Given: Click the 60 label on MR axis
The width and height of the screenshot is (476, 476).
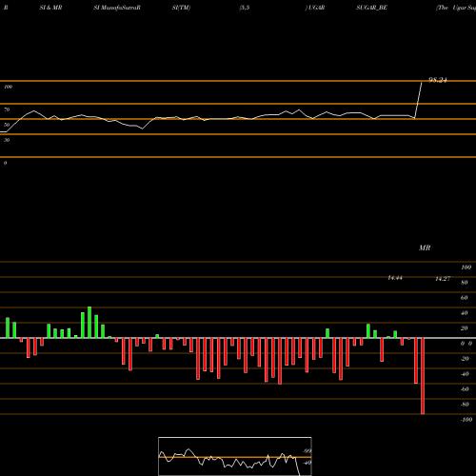Looking at the screenshot, I should 465,298.
